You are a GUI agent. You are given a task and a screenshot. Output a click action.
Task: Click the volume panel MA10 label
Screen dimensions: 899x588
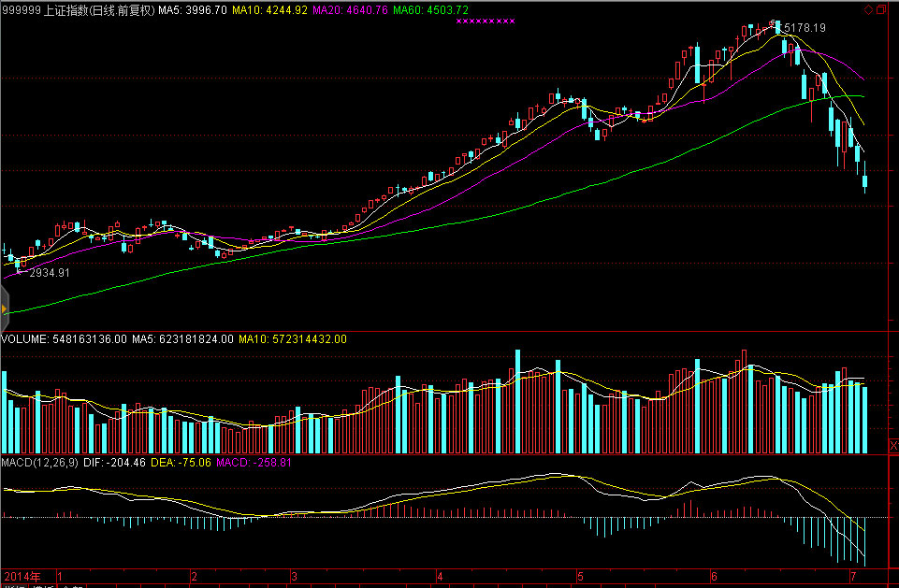click(x=293, y=339)
